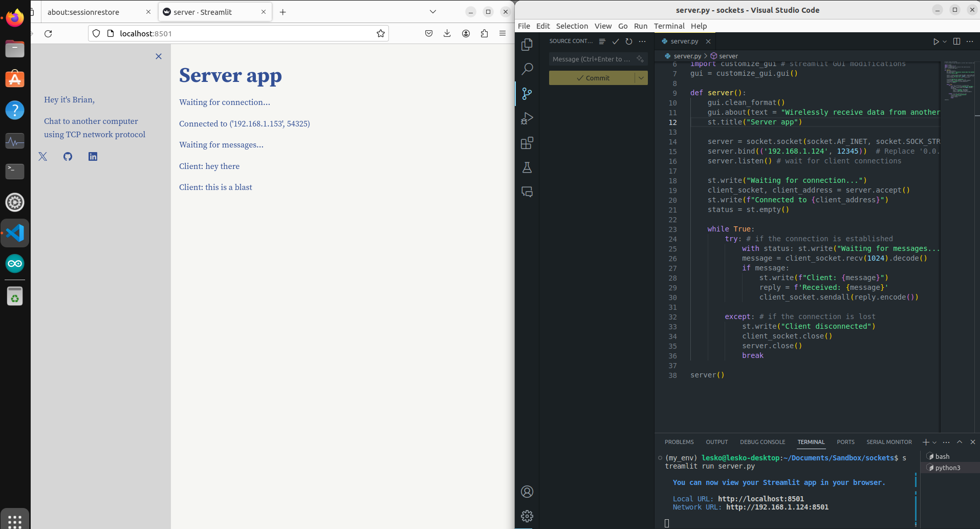The image size is (980, 529).
Task: Open the Extensions view in VS Code
Action: tap(527, 143)
